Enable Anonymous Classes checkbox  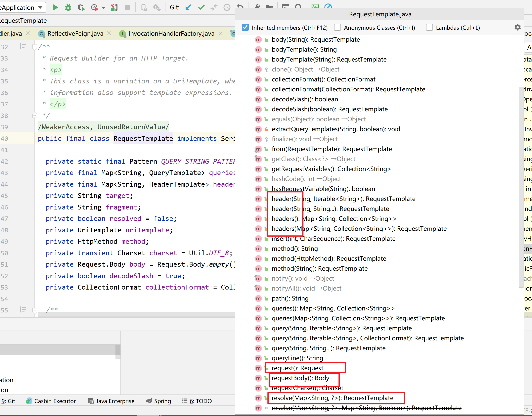pyautogui.click(x=337, y=27)
